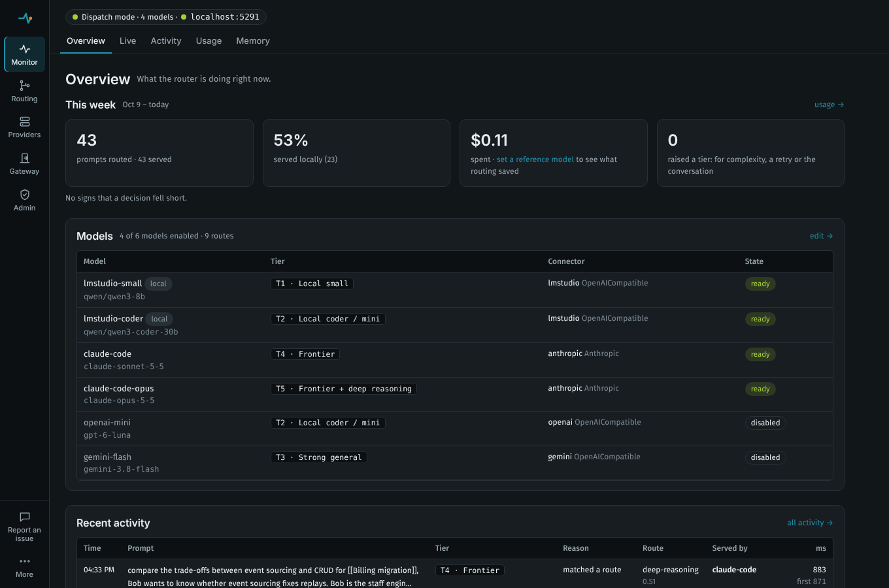Click the 04:33 PM activity prompt text

(x=273, y=576)
